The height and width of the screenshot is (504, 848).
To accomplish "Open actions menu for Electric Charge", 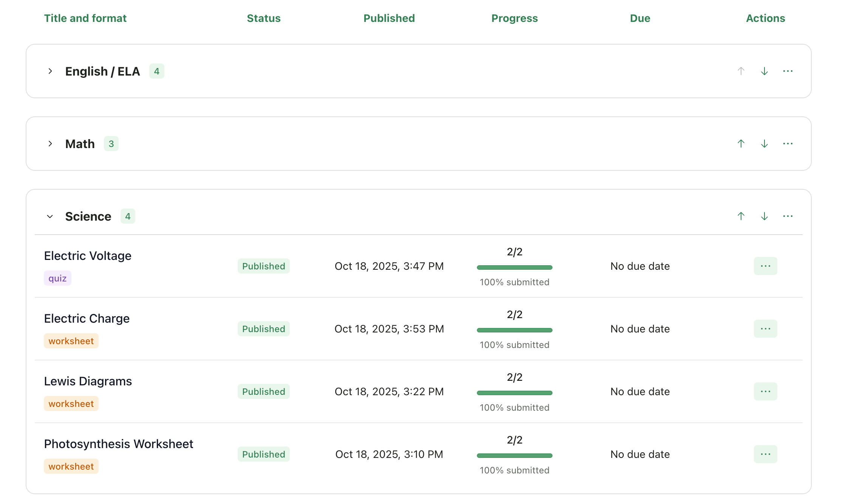I will (x=765, y=329).
